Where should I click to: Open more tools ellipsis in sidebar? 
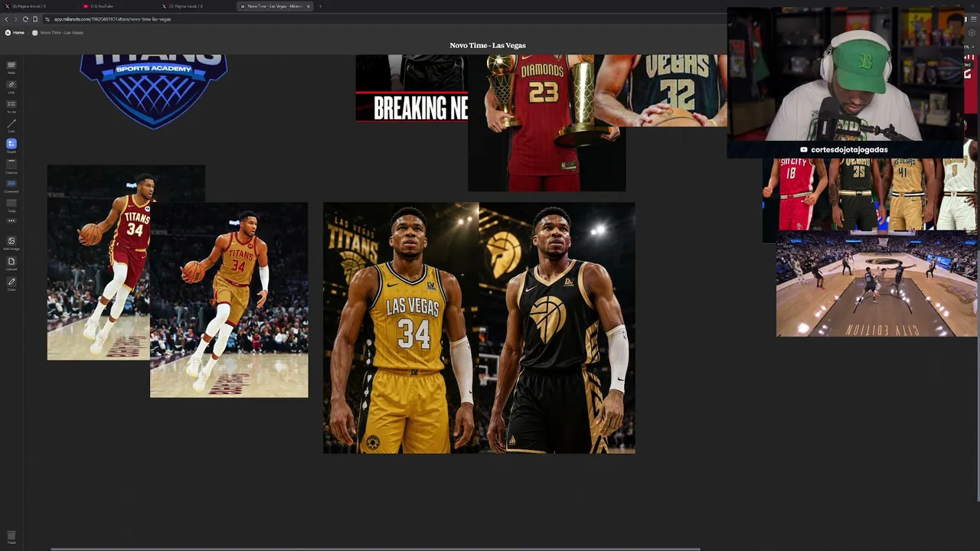tap(11, 220)
